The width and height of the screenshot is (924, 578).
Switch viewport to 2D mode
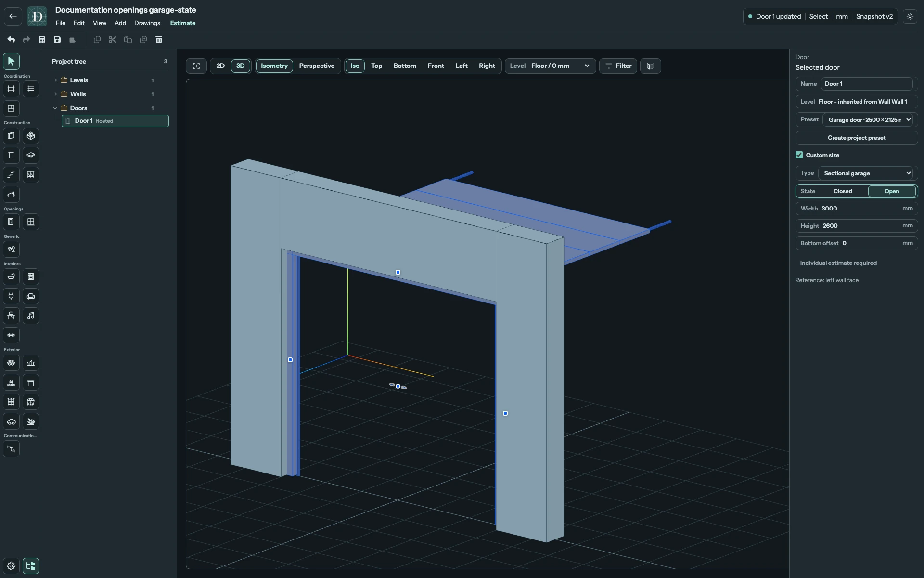(x=220, y=66)
